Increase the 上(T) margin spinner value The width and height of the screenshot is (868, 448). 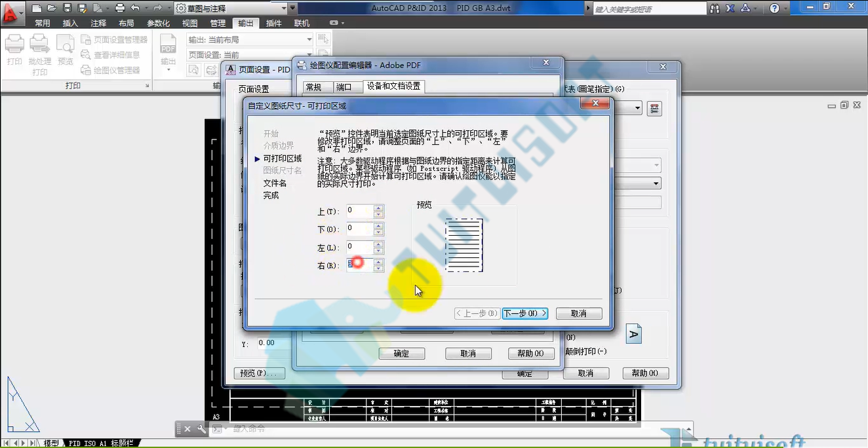(378, 208)
